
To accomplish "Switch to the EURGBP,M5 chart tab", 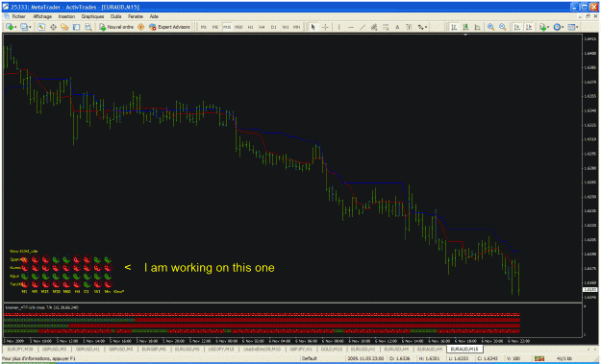I will pyautogui.click(x=154, y=349).
